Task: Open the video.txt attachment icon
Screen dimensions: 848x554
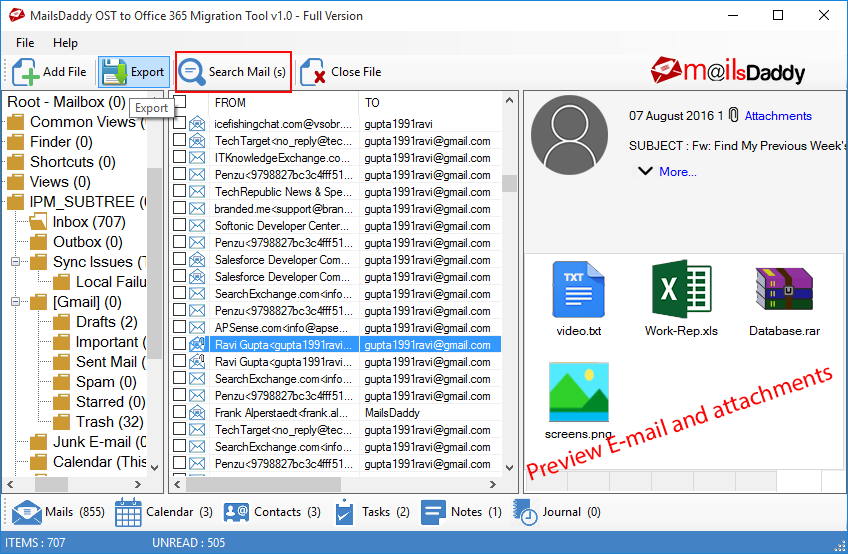Action: (x=578, y=289)
